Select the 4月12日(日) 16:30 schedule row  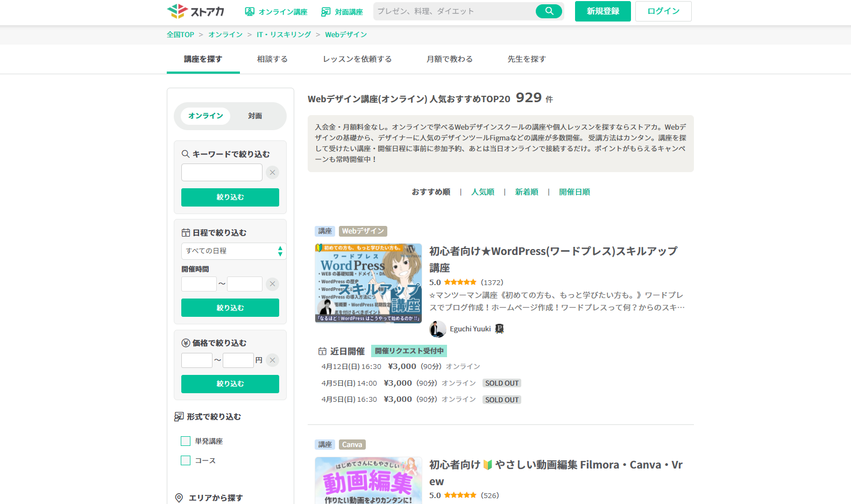(x=401, y=366)
